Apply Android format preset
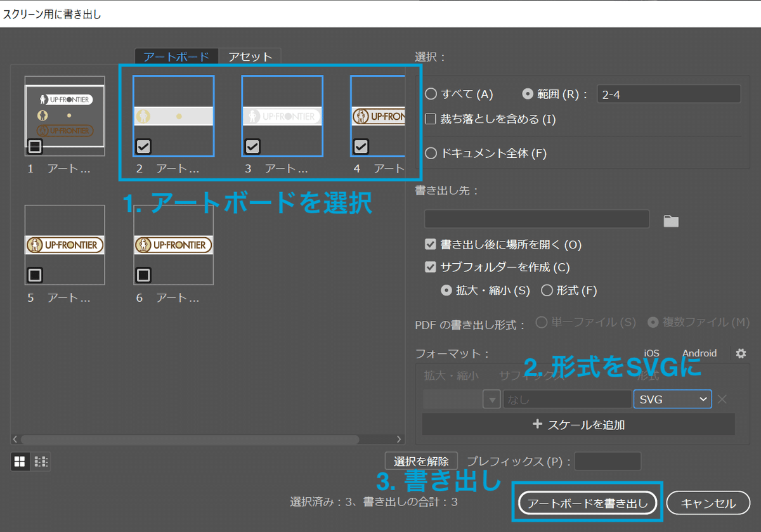 (x=699, y=353)
